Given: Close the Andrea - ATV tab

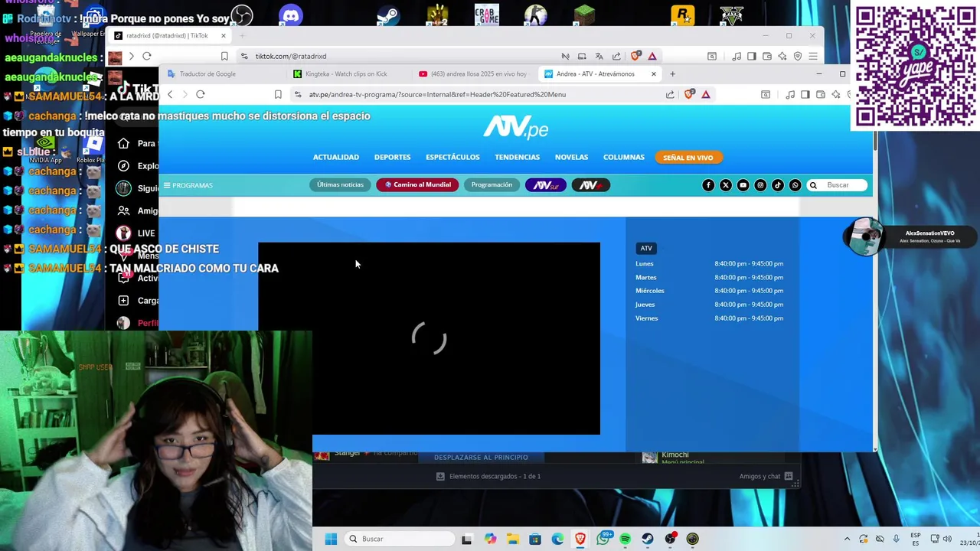Looking at the screenshot, I should click(x=654, y=74).
